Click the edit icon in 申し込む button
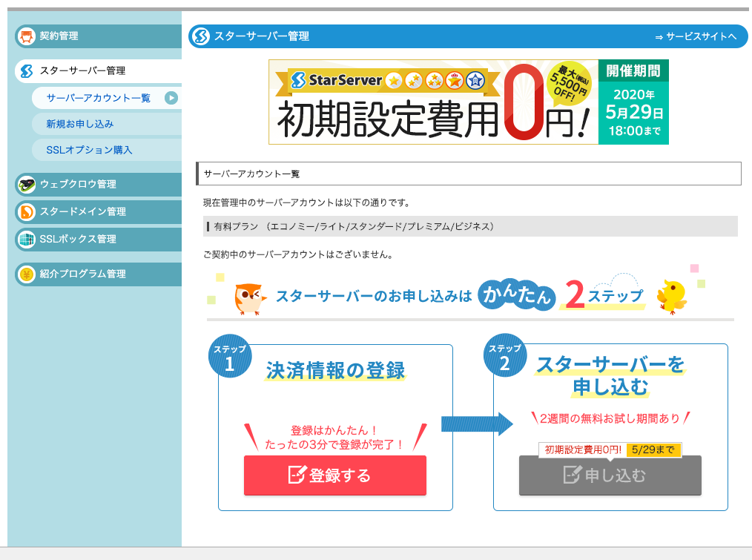Viewport: 752px width, 560px height. point(572,475)
